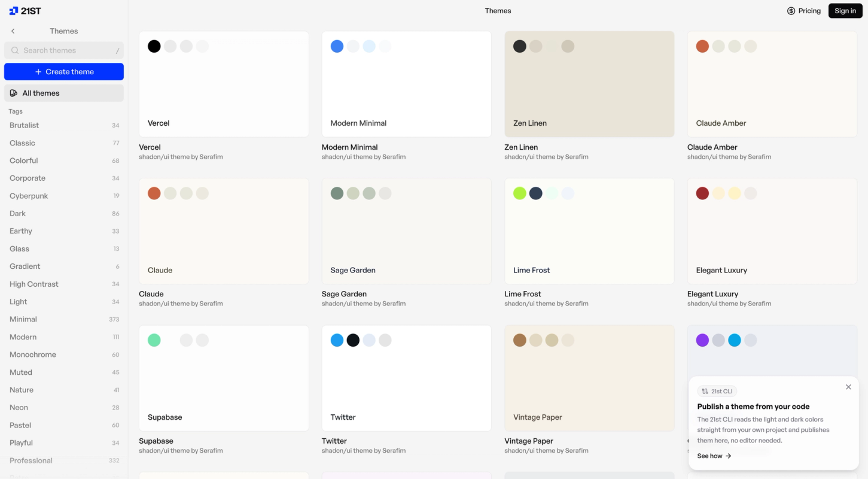Click the arrow next to See how
The width and height of the screenshot is (868, 479).
pos(729,456)
